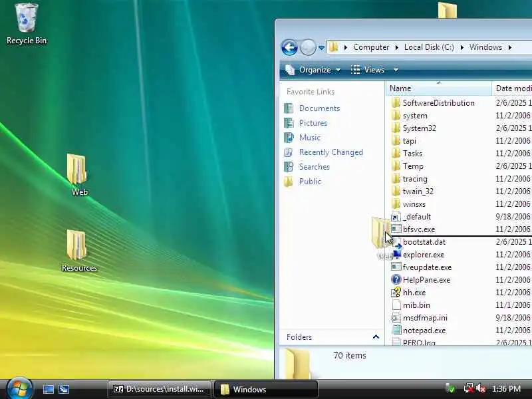The width and height of the screenshot is (532, 399).
Task: Click the Explorer Forward arrow button
Action: [308, 47]
